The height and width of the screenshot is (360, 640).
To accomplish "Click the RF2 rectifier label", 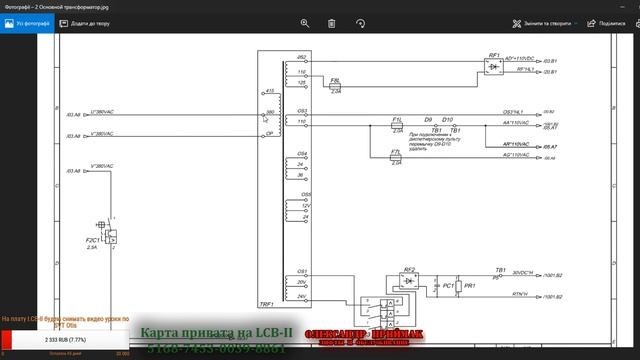I will pos(409,269).
